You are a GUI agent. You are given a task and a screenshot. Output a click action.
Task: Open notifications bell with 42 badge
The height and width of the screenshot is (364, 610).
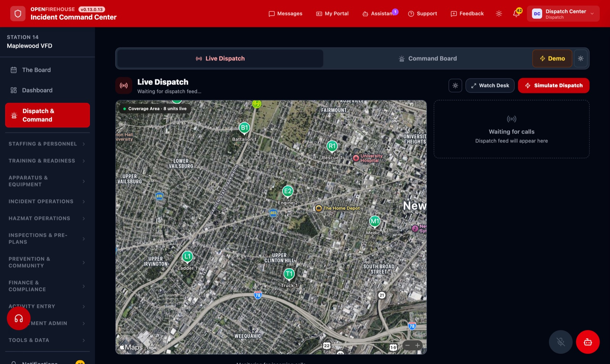coord(517,14)
